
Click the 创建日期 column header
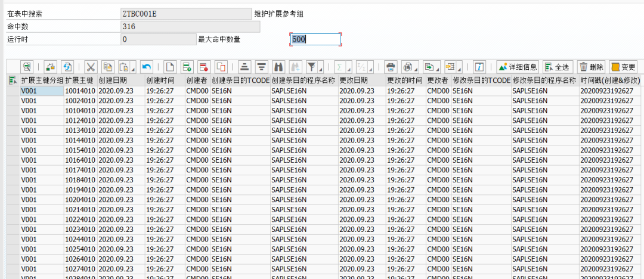click(x=121, y=80)
